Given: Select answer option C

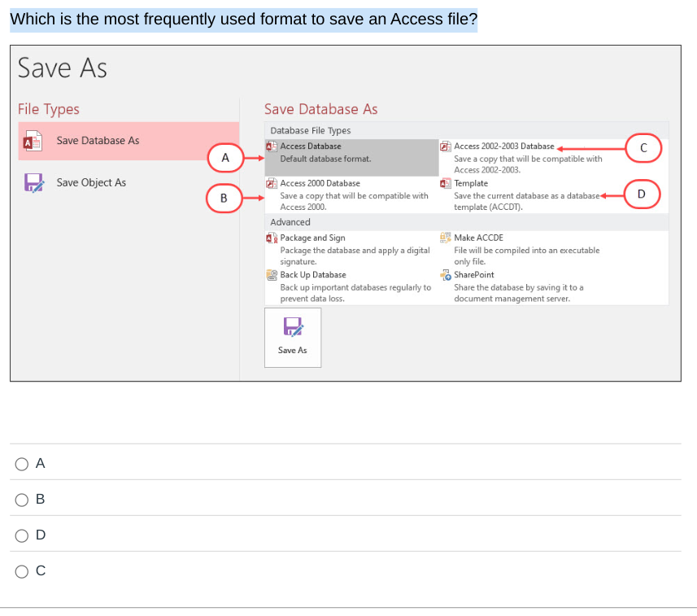Looking at the screenshot, I should point(21,571).
